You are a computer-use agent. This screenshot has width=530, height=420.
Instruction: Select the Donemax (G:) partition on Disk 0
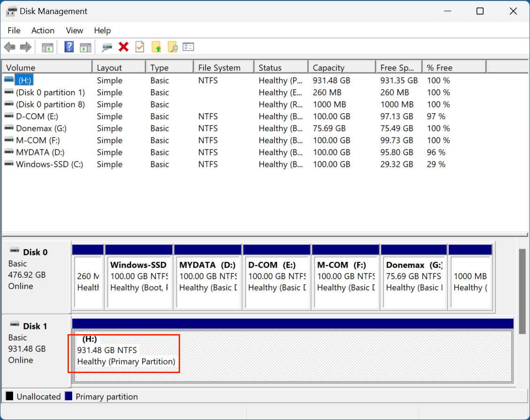click(413, 282)
